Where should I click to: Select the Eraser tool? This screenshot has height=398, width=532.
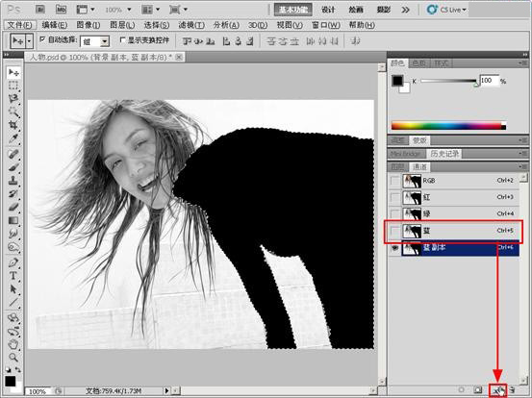pyautogui.click(x=13, y=207)
